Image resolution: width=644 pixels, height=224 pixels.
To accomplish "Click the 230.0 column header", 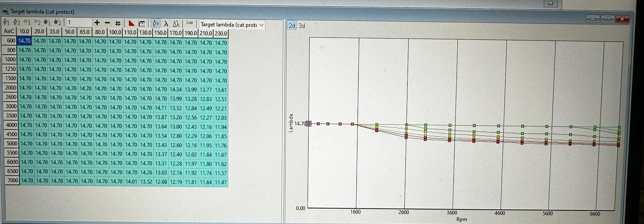I will click(221, 33).
